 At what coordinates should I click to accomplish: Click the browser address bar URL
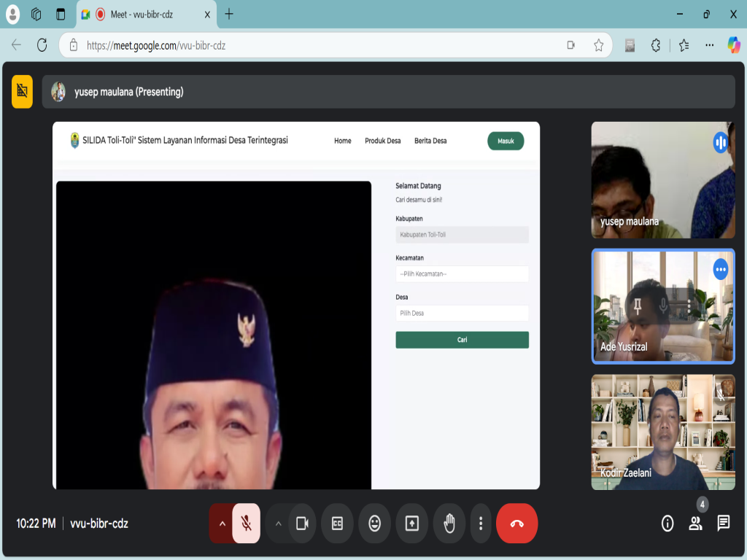pyautogui.click(x=292, y=45)
